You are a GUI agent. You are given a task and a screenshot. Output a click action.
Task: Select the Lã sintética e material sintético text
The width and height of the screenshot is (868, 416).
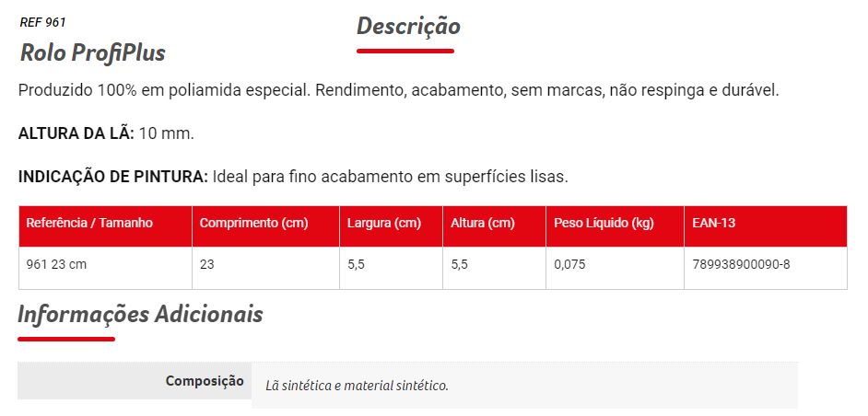click(x=356, y=385)
